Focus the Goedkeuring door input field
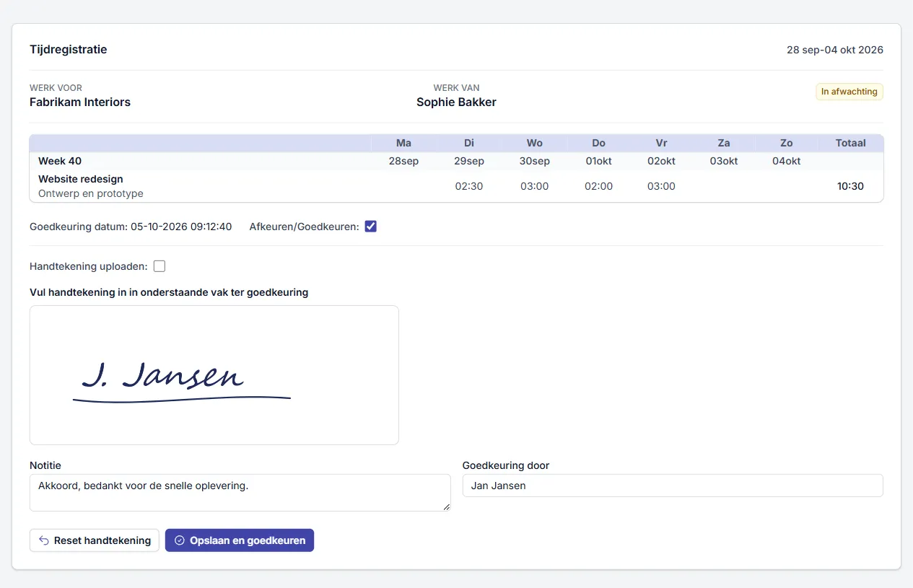The height and width of the screenshot is (588, 913). click(673, 486)
